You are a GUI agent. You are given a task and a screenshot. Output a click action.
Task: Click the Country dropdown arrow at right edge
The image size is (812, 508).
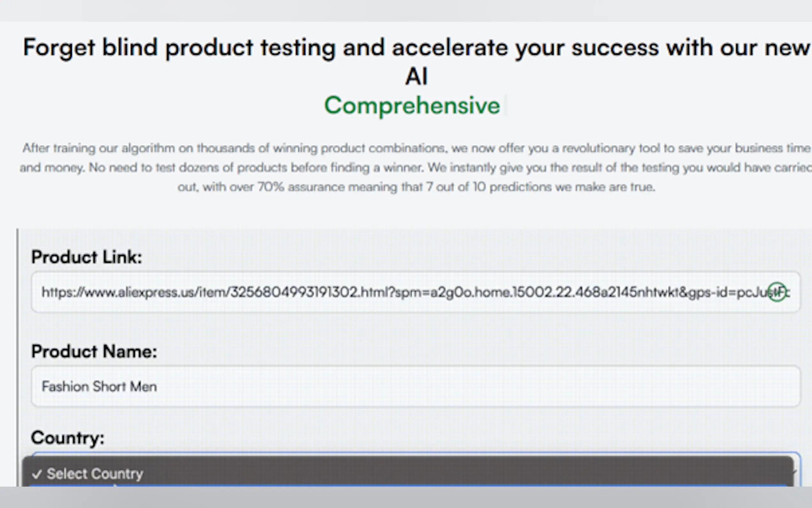794,472
